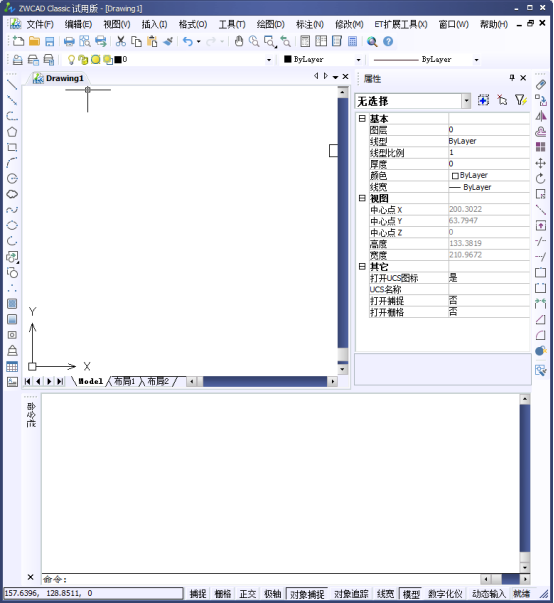Viewport: 554px width, 603px height.
Task: Select the Move tool in Modify toolbar
Action: 541,163
